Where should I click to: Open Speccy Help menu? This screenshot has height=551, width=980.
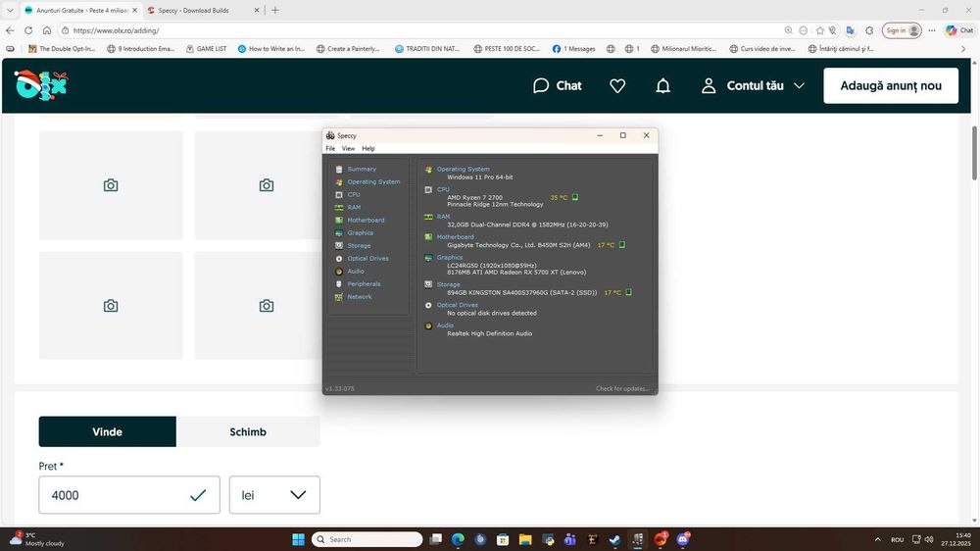point(368,148)
